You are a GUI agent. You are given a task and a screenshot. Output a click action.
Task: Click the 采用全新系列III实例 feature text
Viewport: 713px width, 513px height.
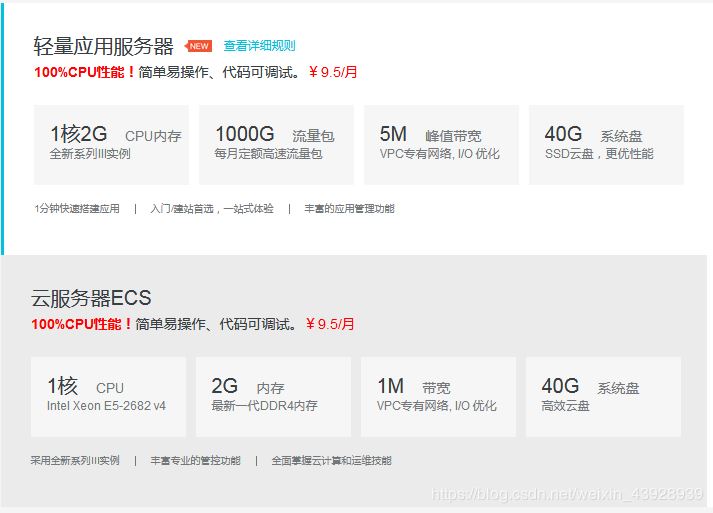tap(75, 461)
